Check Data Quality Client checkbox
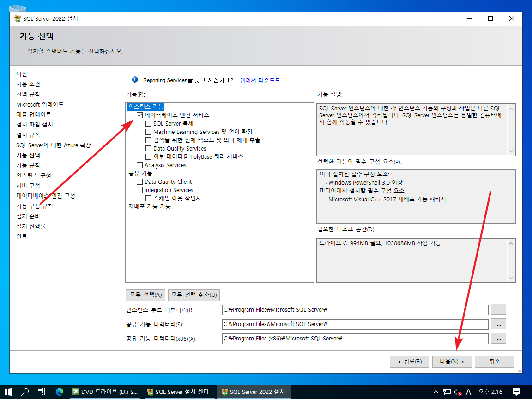Screen dimensions: 532x399 tap(139, 182)
